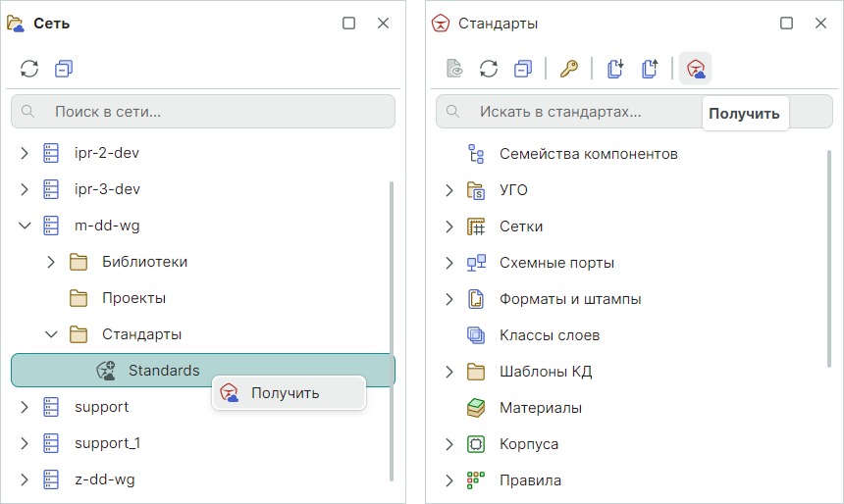Expand the Корпуса node
The image size is (844, 504).
click(449, 444)
